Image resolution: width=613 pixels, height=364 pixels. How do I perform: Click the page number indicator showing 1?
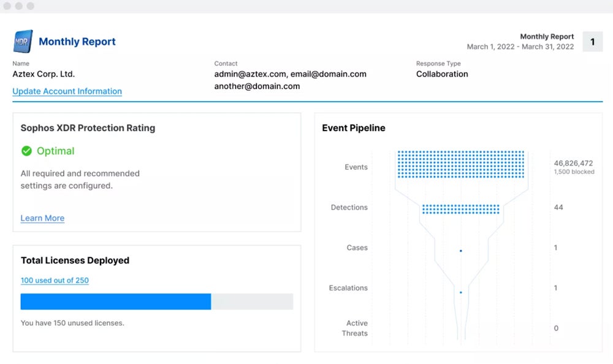pyautogui.click(x=592, y=41)
